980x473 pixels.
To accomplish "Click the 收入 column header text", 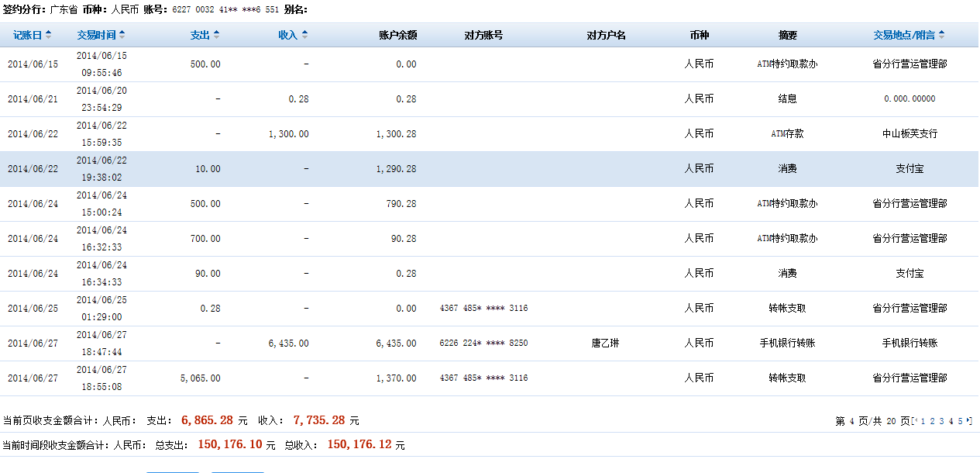I will point(287,35).
